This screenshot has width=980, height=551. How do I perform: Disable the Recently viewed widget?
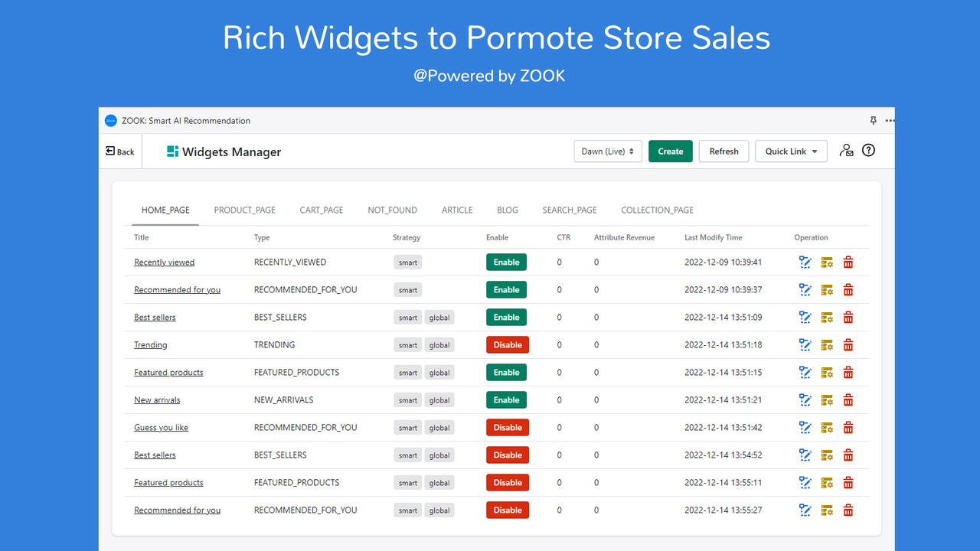(506, 262)
